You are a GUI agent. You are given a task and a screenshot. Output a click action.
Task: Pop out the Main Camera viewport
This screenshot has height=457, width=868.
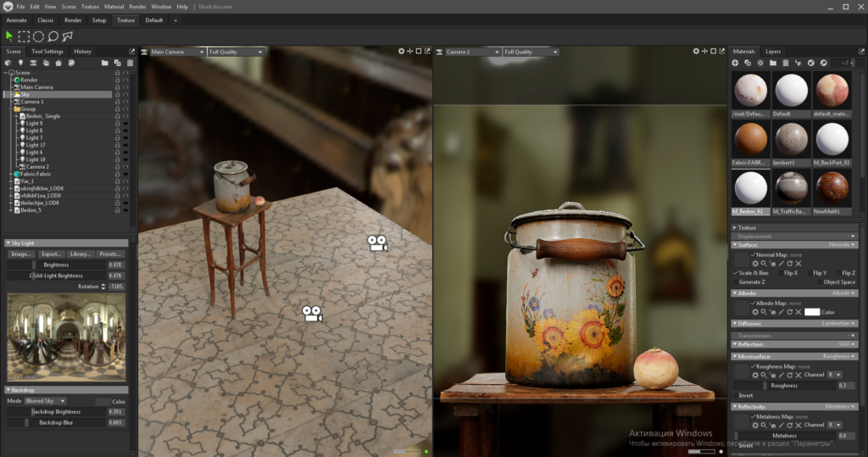pos(427,51)
